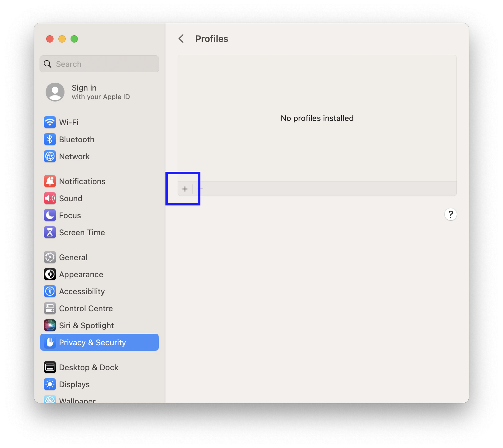
Task: Select Bluetooth in the sidebar
Action: click(77, 139)
